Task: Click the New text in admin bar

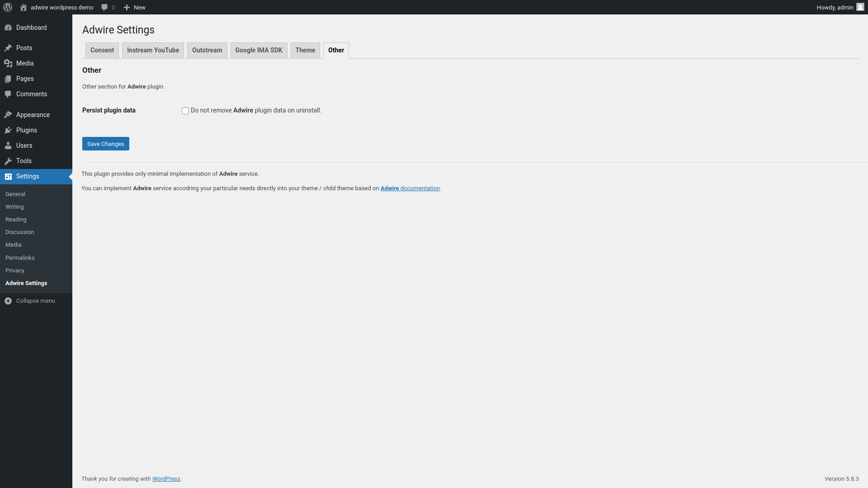Action: click(x=139, y=7)
